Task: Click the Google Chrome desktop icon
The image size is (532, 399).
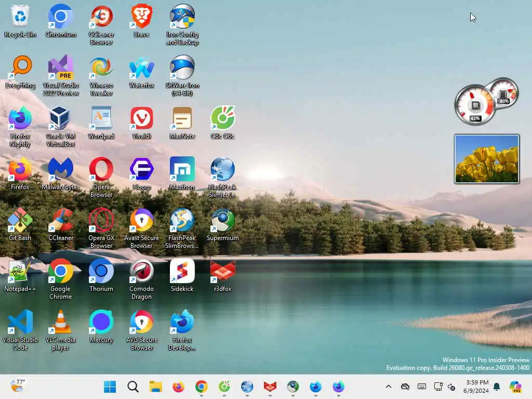Action: [x=60, y=279]
